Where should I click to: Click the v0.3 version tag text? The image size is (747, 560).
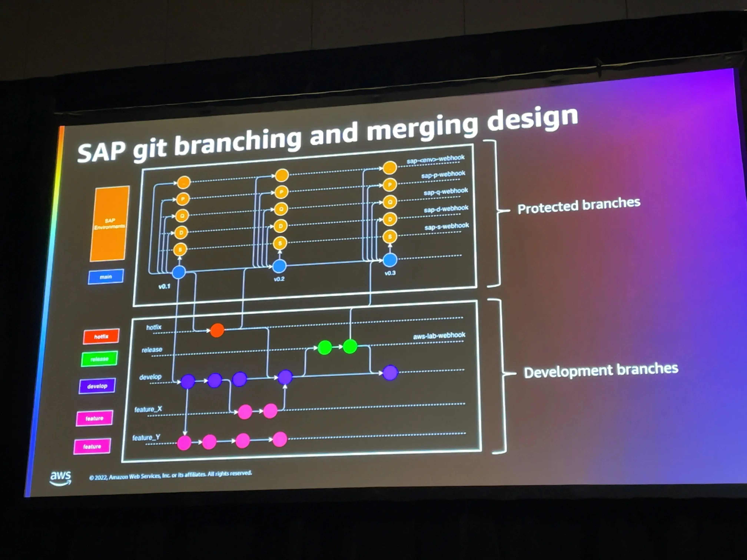coord(390,273)
